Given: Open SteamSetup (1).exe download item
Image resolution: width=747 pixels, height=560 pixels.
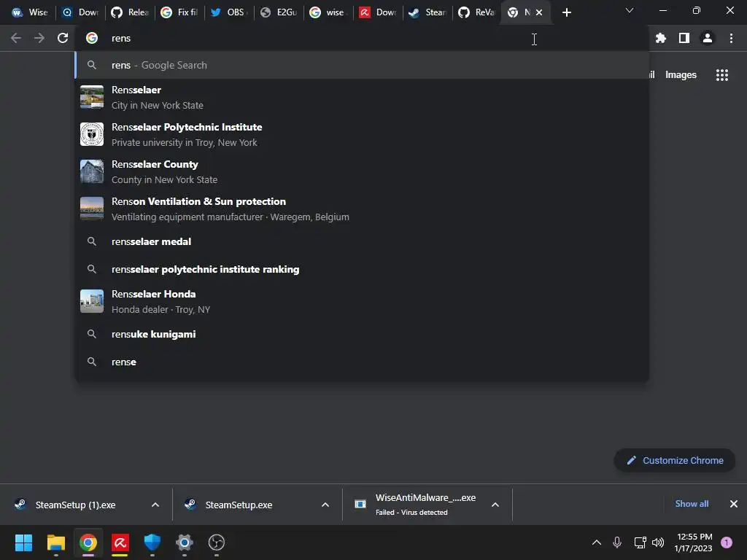Looking at the screenshot, I should point(76,505).
